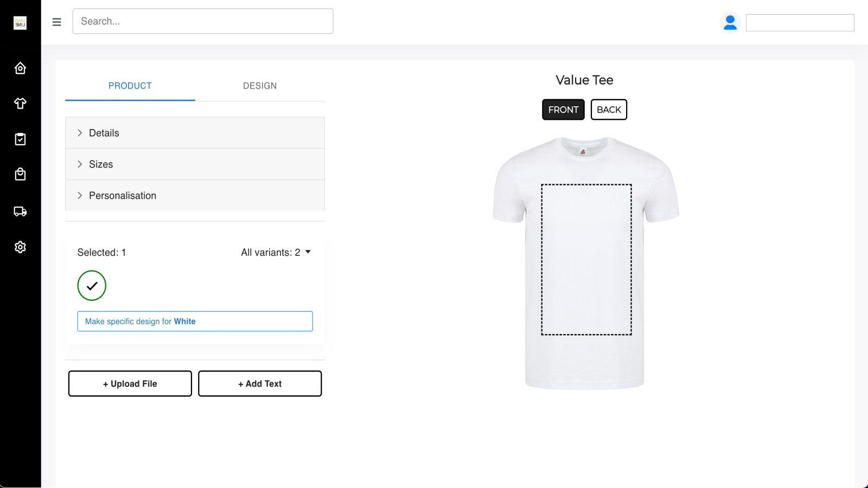Select the PRODUCT tab
The image size is (868, 488).
(x=130, y=86)
